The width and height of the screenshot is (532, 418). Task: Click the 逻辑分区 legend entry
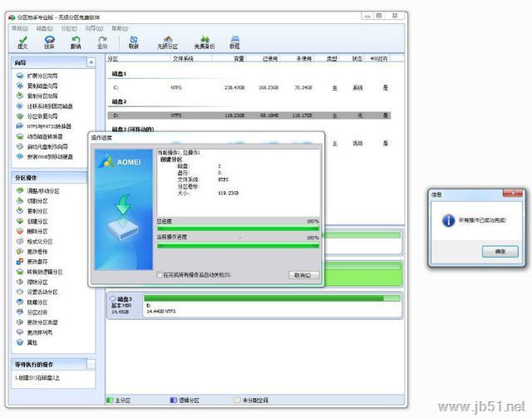tap(185, 401)
